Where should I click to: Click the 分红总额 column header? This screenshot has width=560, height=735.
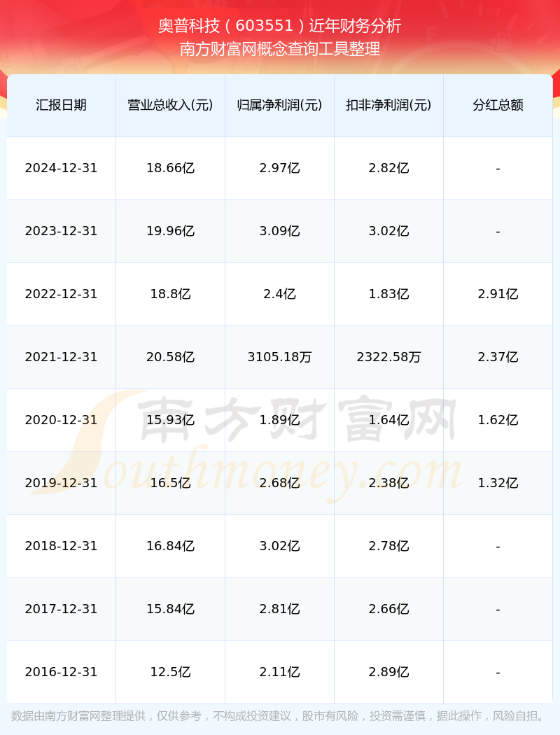[498, 105]
